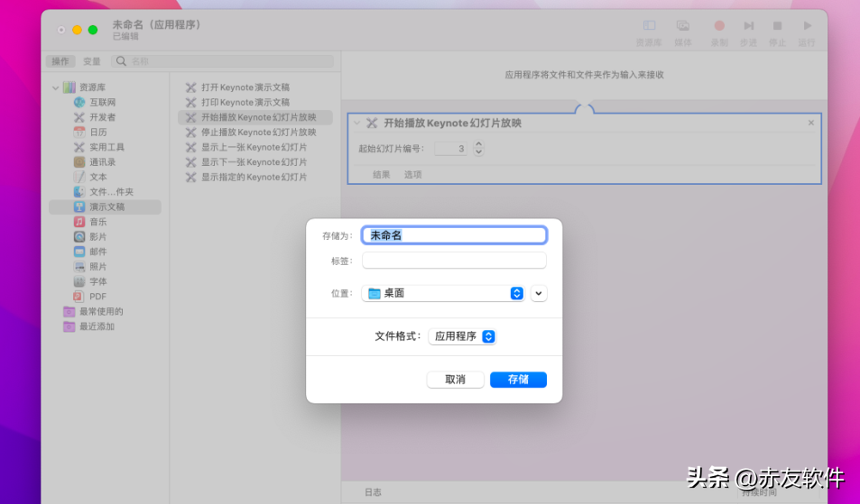The height and width of the screenshot is (504, 860).
Task: Open the 位置 桌面 location dropdown
Action: [x=443, y=294]
